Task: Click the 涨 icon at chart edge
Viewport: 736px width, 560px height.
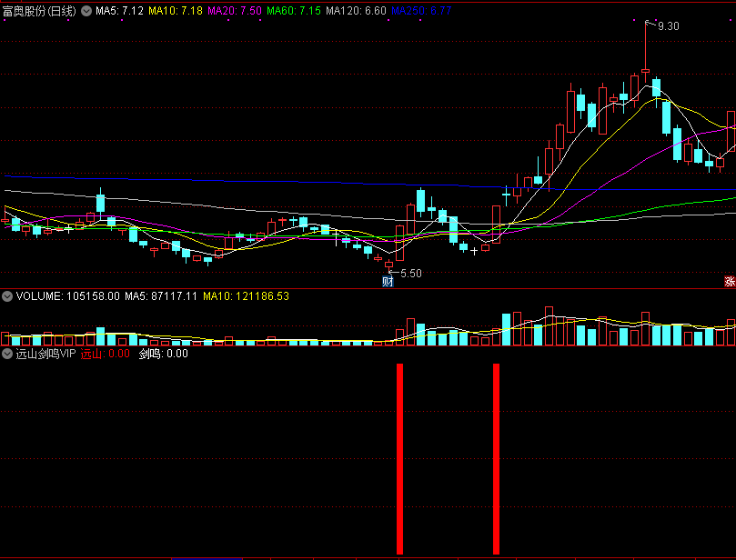Action: pyautogui.click(x=730, y=282)
